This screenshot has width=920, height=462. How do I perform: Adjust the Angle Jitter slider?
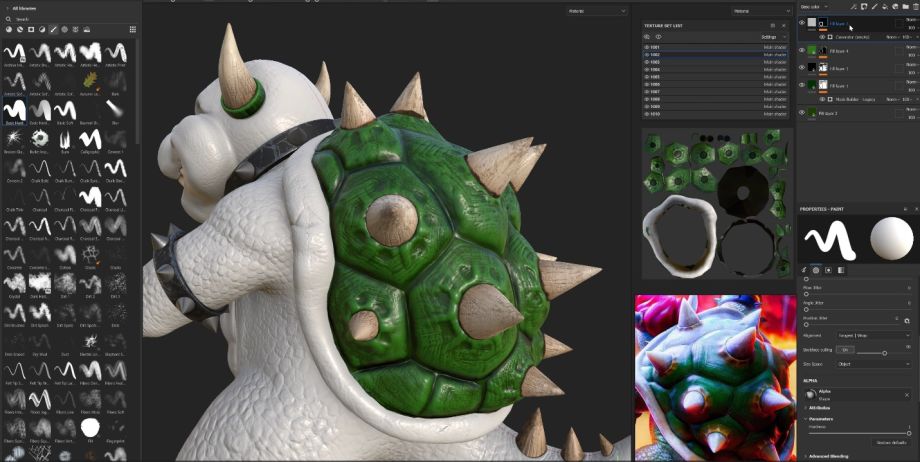(858, 309)
